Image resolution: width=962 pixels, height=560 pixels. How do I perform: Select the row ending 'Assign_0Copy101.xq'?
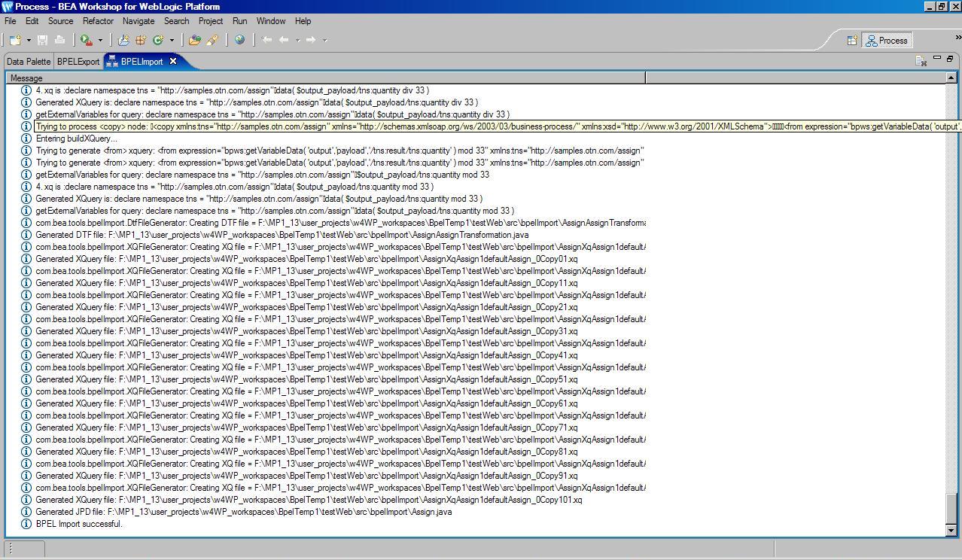coord(309,500)
